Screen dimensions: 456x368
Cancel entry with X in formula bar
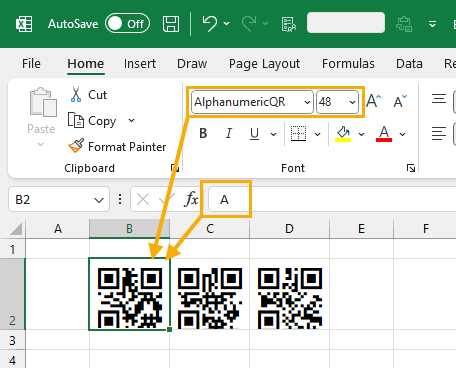pyautogui.click(x=143, y=200)
